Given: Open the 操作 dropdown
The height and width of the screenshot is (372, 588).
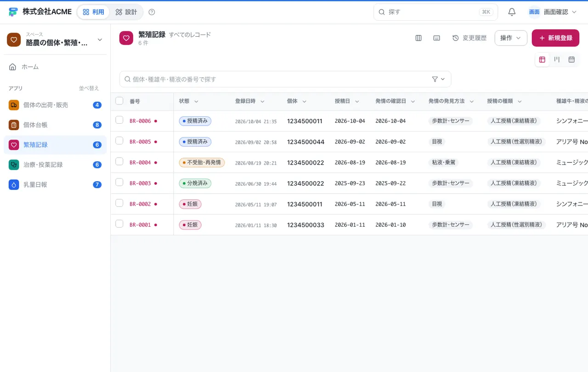Looking at the screenshot, I should pyautogui.click(x=511, y=38).
